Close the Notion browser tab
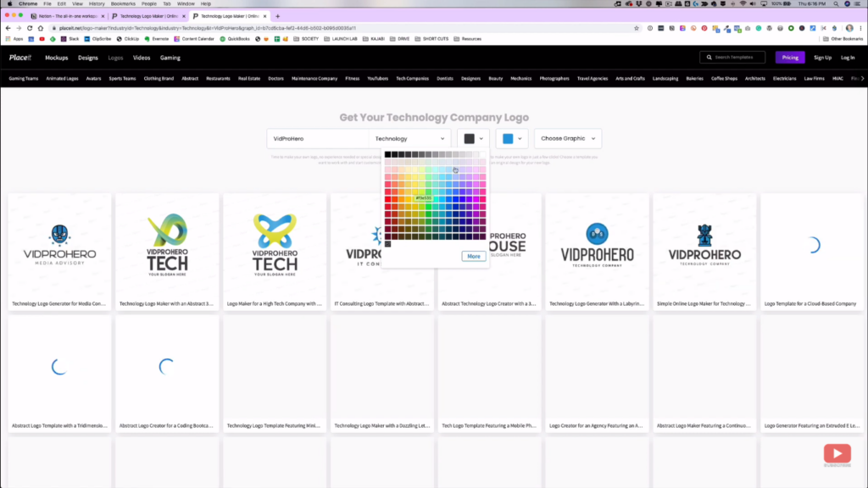Viewport: 868px width, 488px height. coord(103,16)
